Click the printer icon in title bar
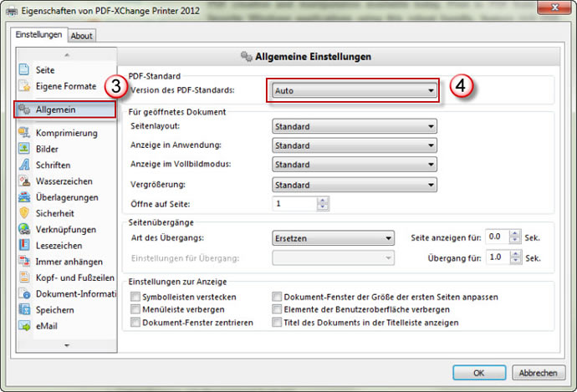The image size is (577, 392). click(12, 12)
